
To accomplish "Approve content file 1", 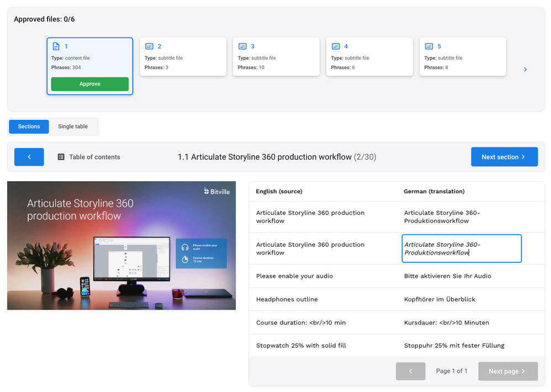I will [90, 84].
